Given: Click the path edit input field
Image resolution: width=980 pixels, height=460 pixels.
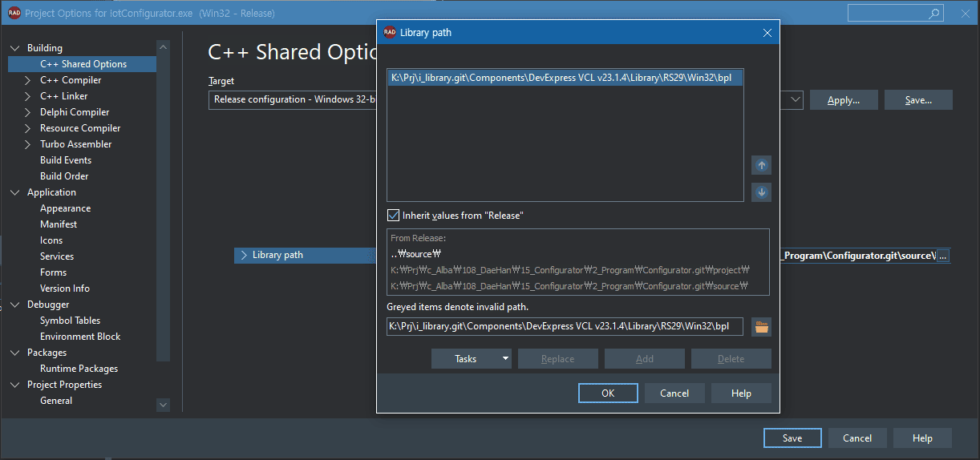Looking at the screenshot, I should pyautogui.click(x=565, y=327).
